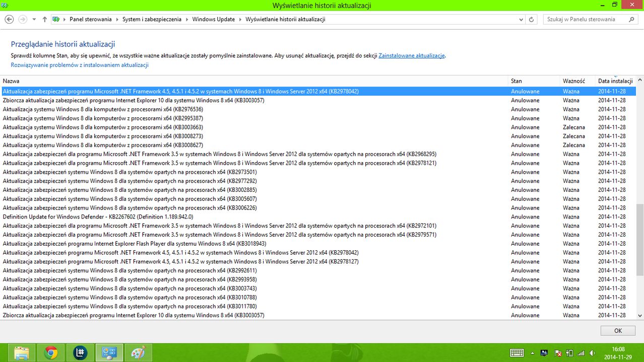Image resolution: width=644 pixels, height=362 pixels.
Task: Select the Flash Player update KB3018943
Action: click(x=318, y=244)
